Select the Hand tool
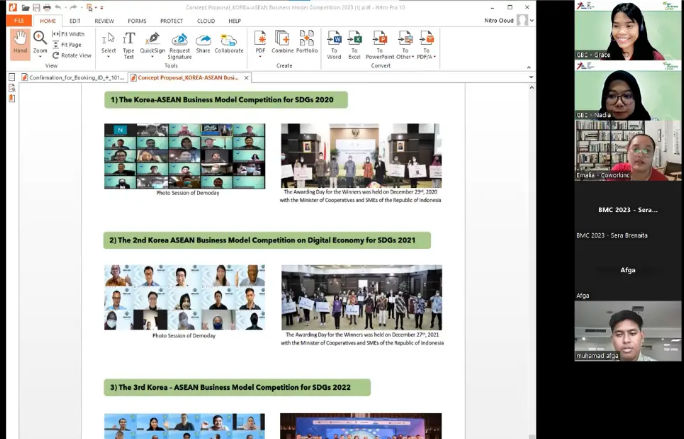The image size is (684, 439). [20, 42]
